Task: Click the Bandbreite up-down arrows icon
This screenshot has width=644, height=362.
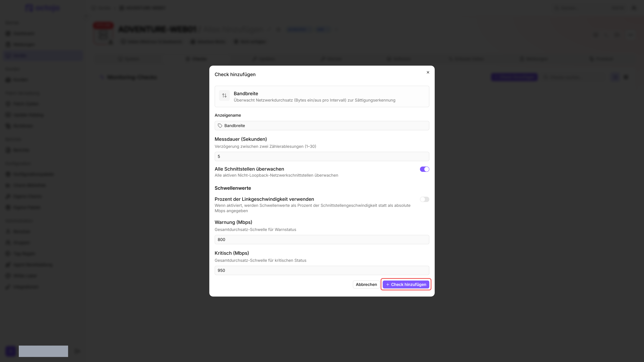Action: coord(224,95)
